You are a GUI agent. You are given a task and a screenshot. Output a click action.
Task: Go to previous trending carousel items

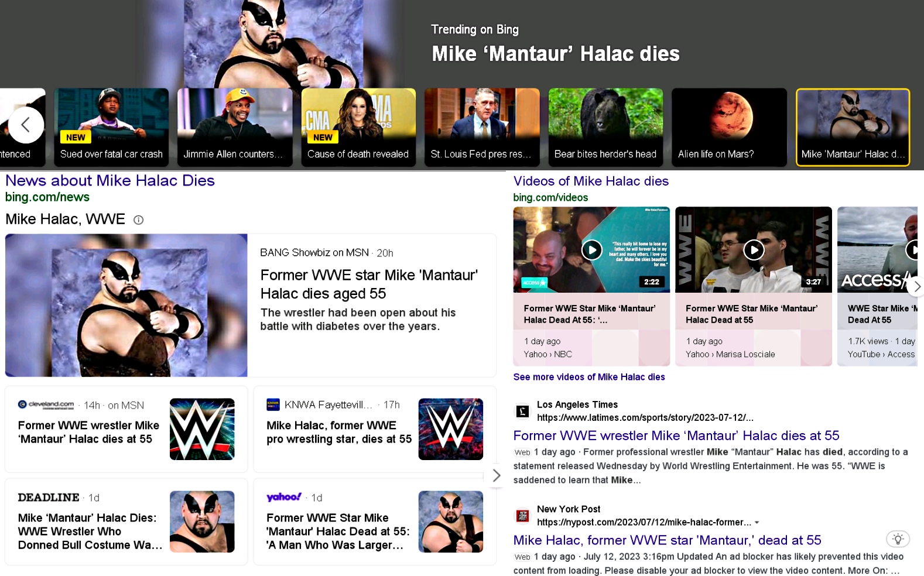click(25, 125)
